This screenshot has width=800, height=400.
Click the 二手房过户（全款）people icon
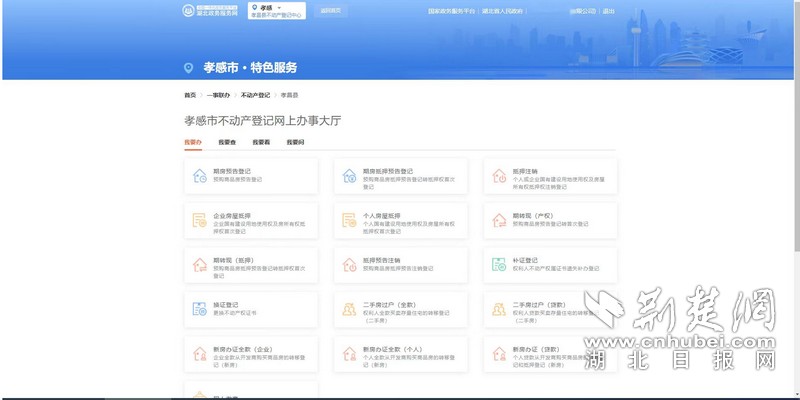tap(349, 309)
